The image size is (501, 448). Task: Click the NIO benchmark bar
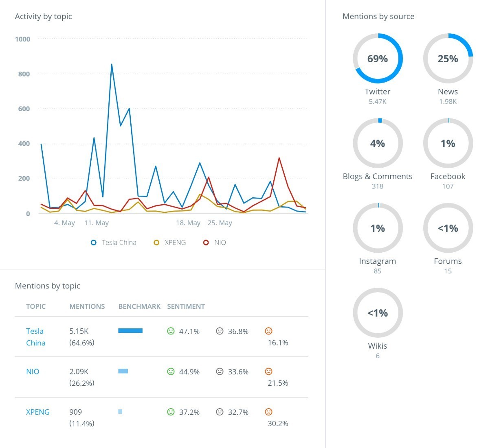pyautogui.click(x=123, y=371)
